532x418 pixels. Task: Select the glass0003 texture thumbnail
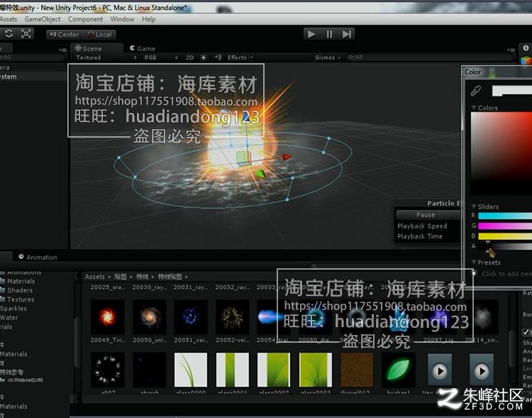[x=316, y=370]
